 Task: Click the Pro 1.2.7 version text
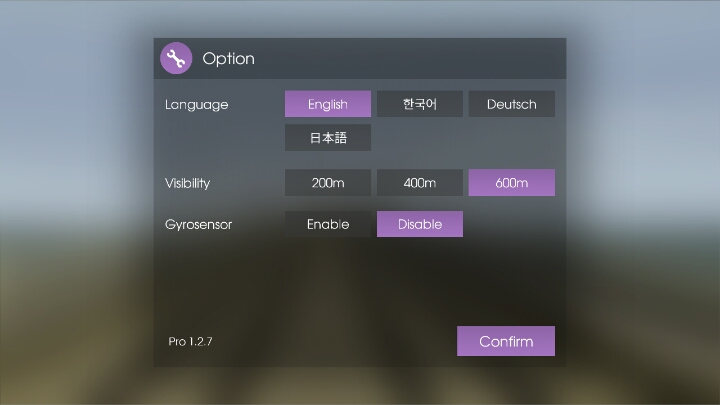click(190, 341)
